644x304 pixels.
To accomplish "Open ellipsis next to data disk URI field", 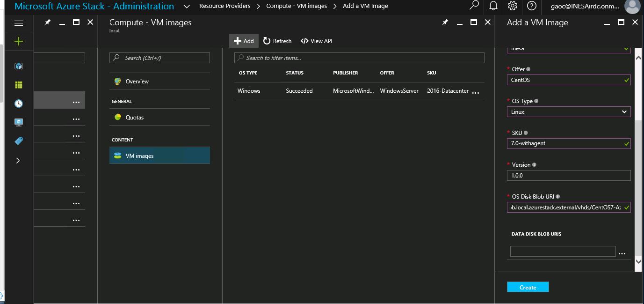I will 622,253.
